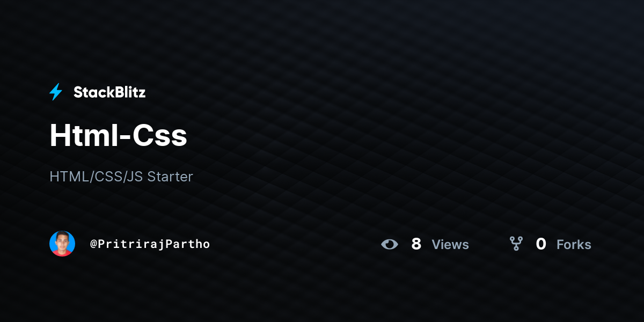Click the word Starter in description

[170, 177]
